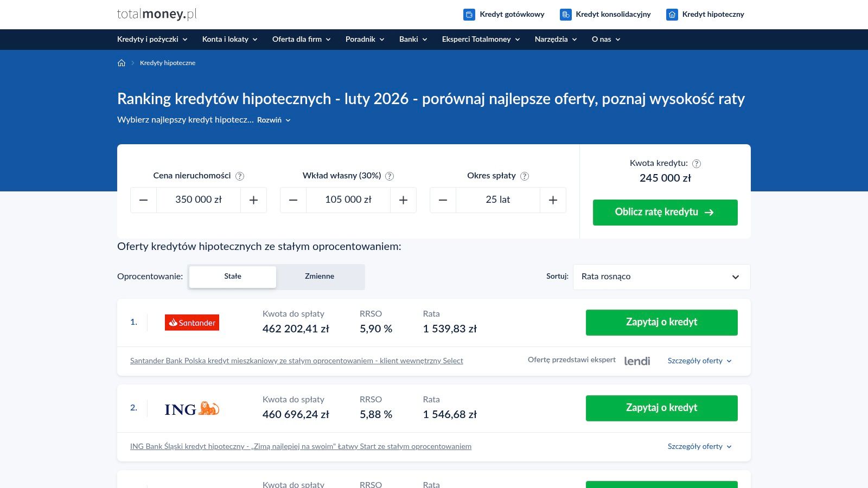
Task: Show help for Okres spłaty
Action: (525, 176)
